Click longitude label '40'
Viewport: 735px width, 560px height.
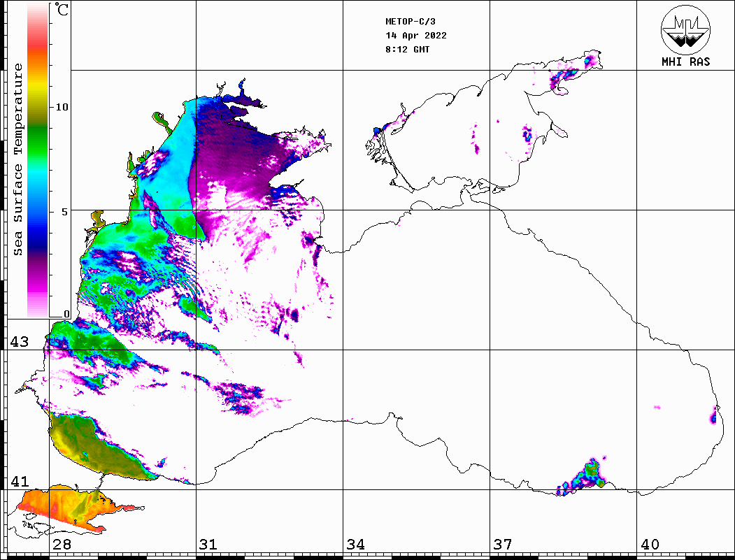point(650,544)
